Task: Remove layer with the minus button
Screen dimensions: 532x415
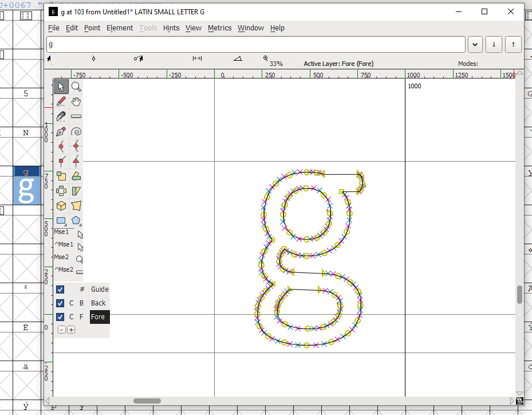Action: coord(61,330)
